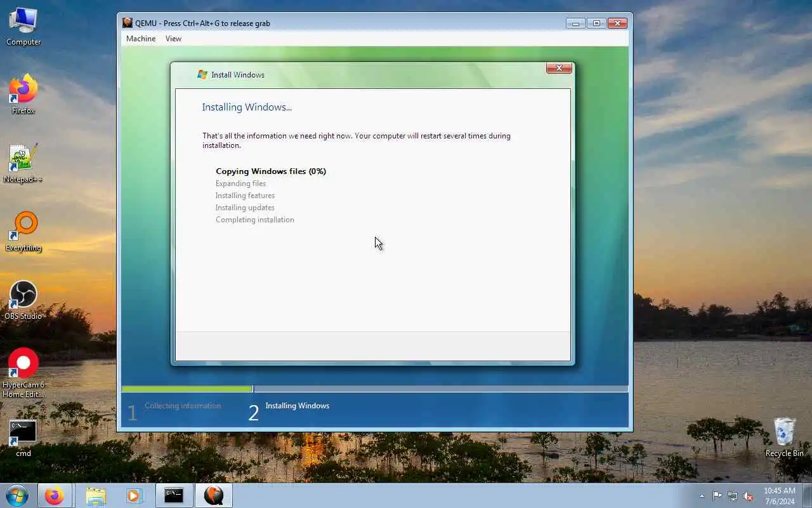Click the QEMU window title text

click(x=202, y=23)
